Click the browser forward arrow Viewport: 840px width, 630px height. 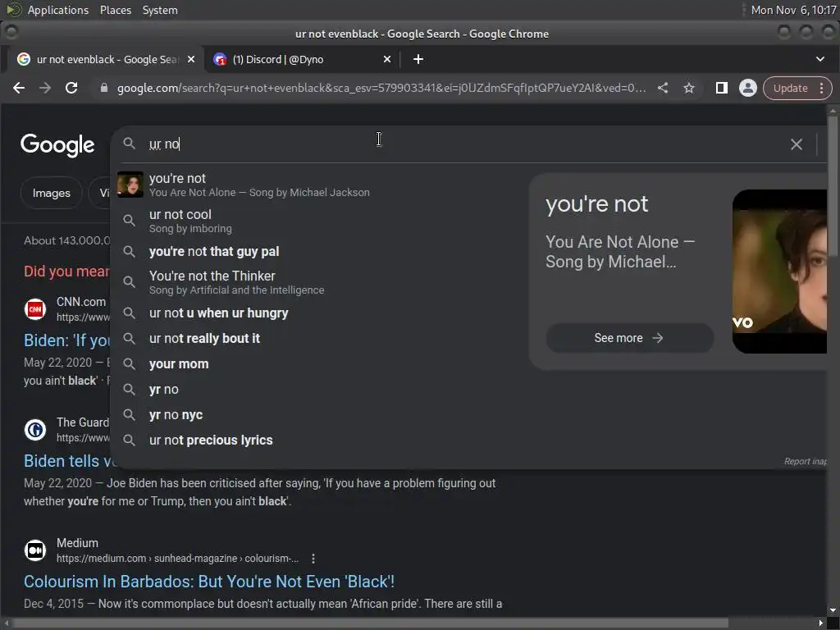[x=45, y=88]
